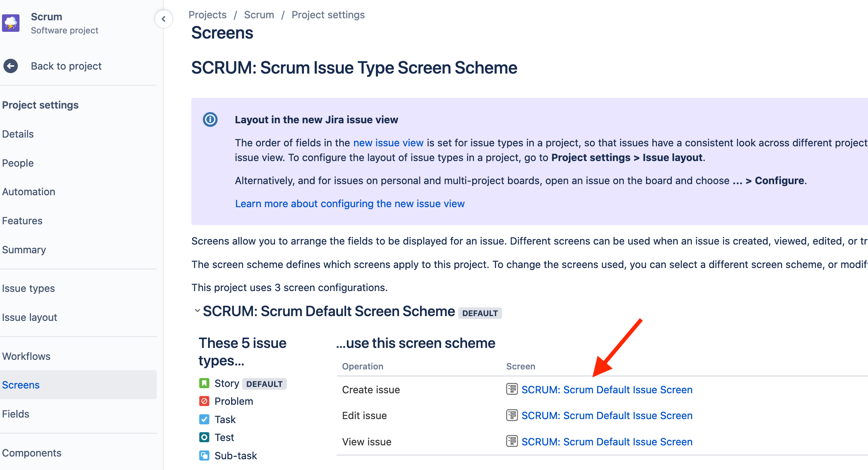Click the screen icon in View issue row
Screen dimensions: 868x470
click(512, 441)
